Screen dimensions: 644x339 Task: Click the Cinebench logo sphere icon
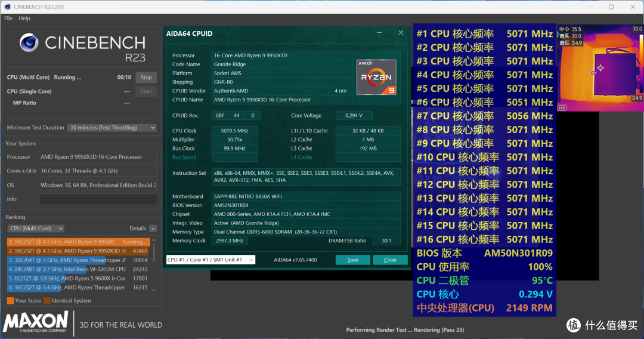(x=29, y=43)
